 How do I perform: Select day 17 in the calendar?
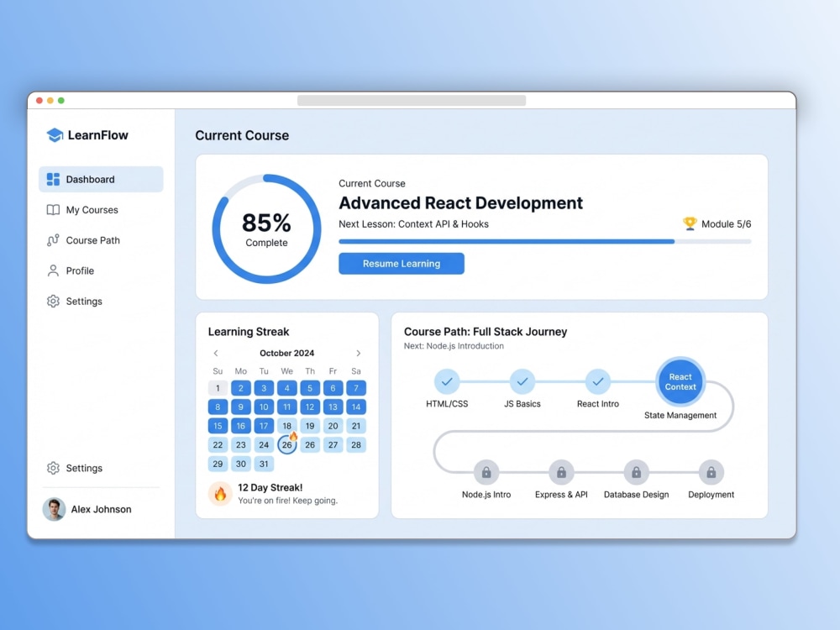264,426
